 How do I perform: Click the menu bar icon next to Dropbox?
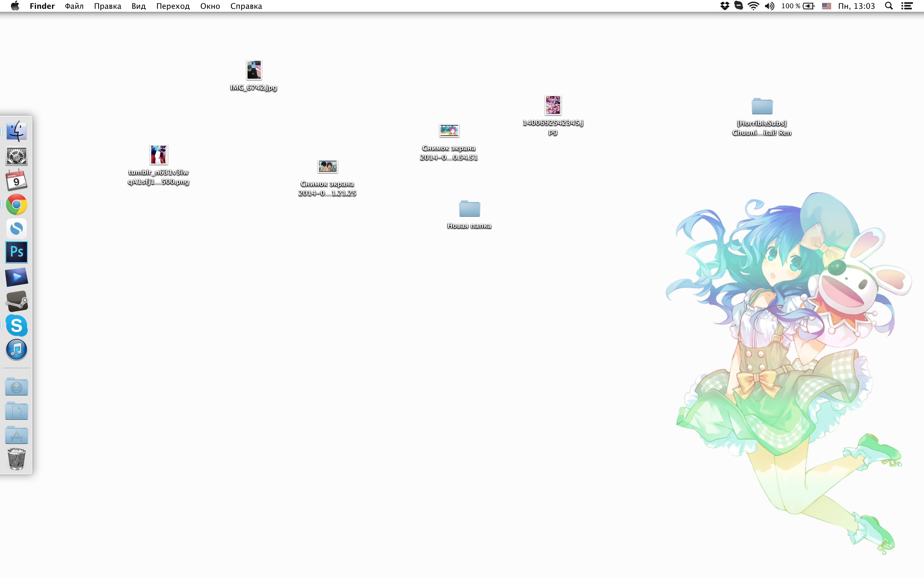739,6
